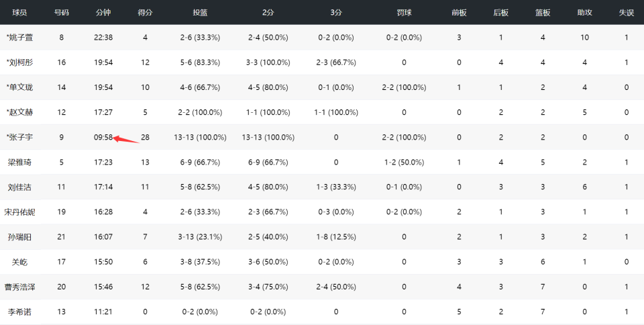Click 赵文赫's 1-1 (100.0%) three-point cell

tap(336, 112)
